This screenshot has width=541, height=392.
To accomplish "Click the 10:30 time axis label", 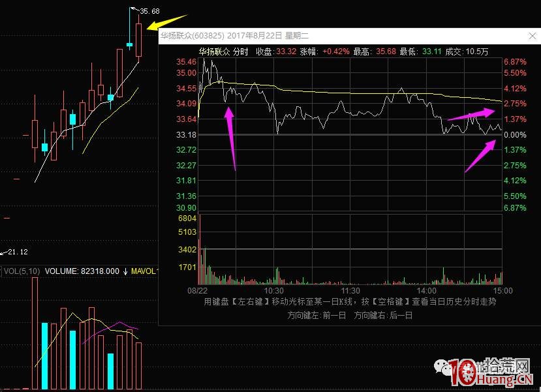I will coord(274,290).
